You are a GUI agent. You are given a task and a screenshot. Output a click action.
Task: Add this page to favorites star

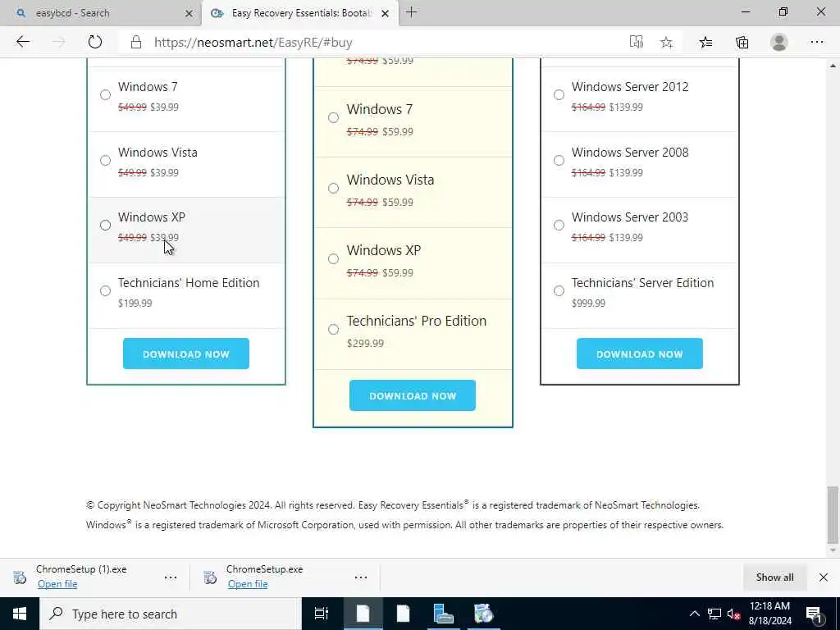point(666,42)
